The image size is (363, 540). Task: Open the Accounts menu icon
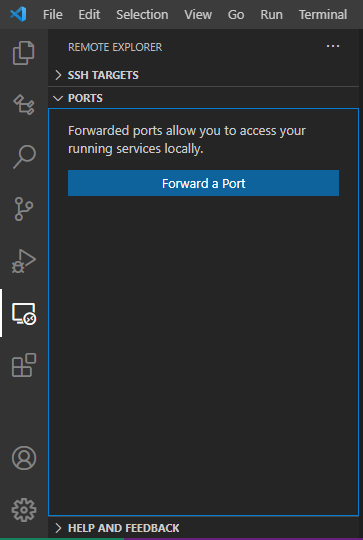[x=24, y=458]
